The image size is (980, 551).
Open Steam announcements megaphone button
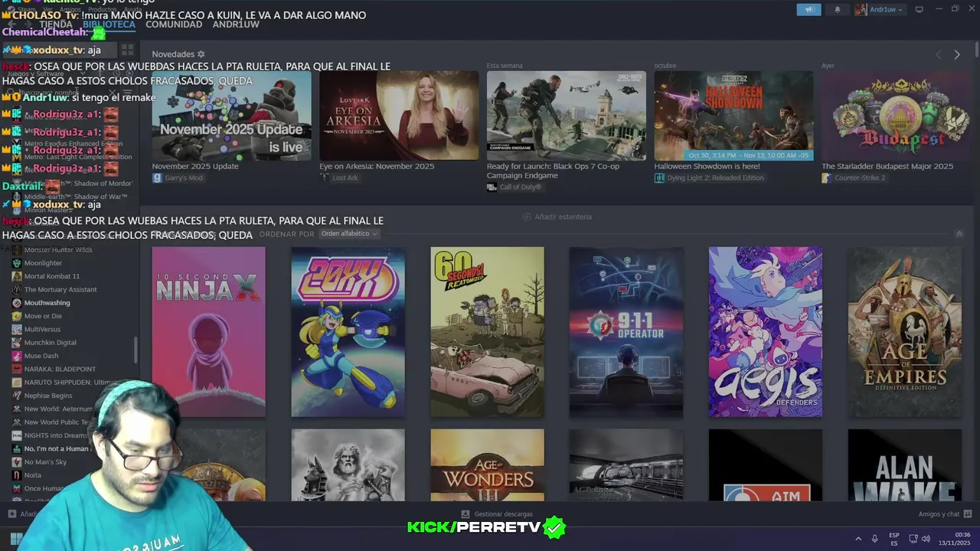pyautogui.click(x=808, y=9)
